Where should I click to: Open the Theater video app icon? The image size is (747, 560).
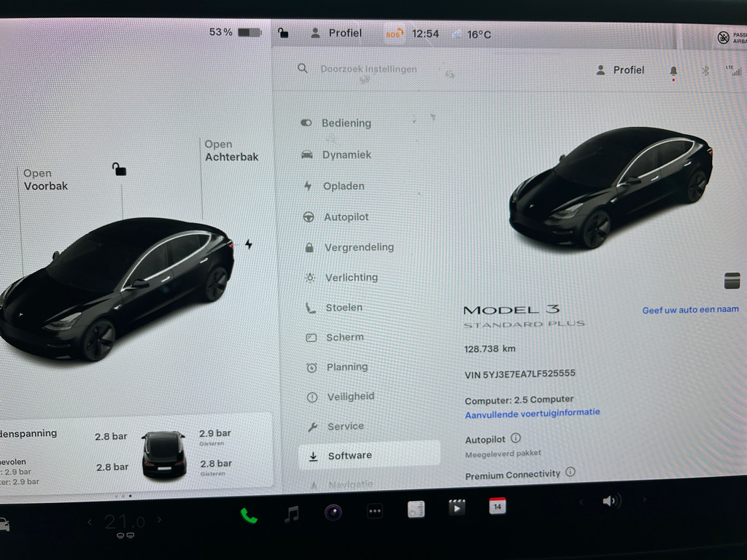[457, 507]
